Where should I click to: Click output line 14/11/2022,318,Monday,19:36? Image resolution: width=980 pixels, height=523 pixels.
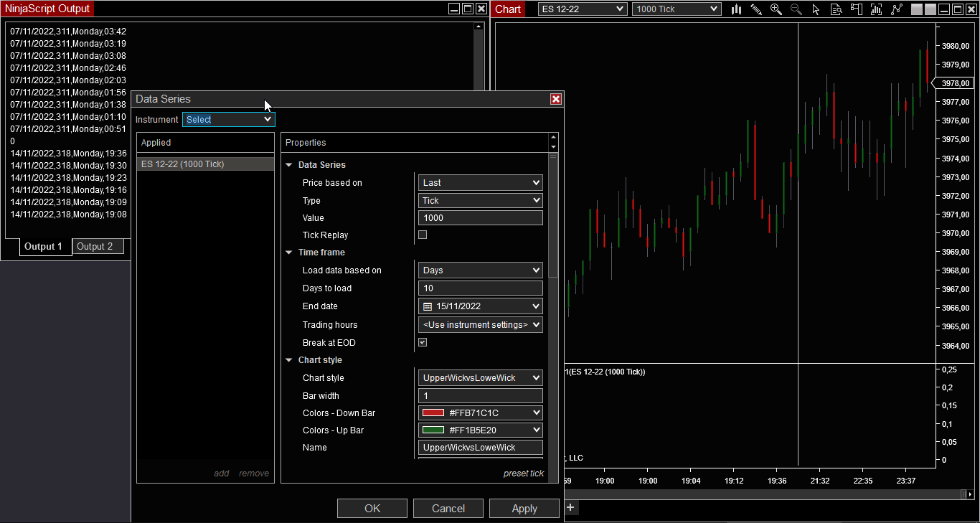(68, 154)
